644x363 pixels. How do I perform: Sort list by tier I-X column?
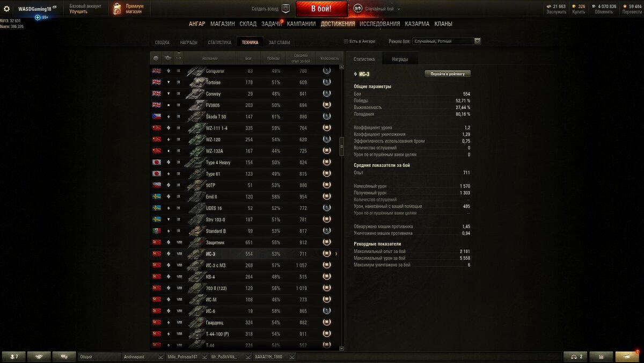point(179,58)
